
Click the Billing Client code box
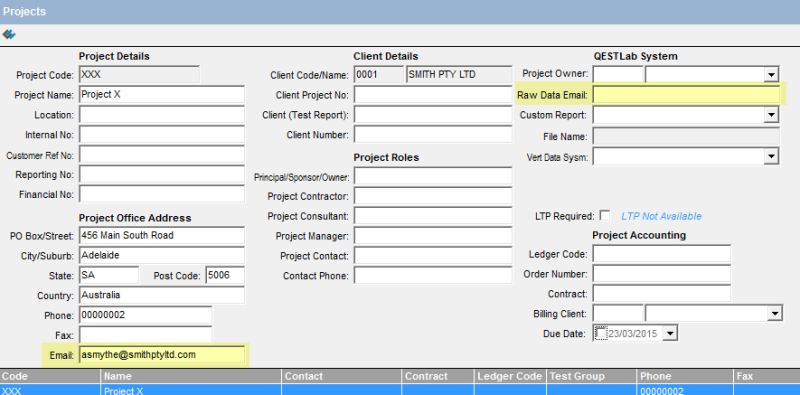(x=618, y=313)
